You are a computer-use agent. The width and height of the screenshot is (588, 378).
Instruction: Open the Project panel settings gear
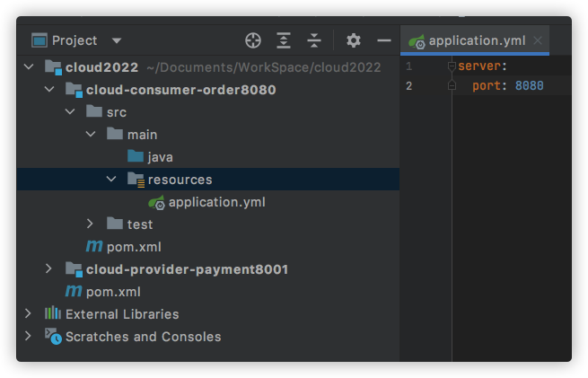coord(354,40)
